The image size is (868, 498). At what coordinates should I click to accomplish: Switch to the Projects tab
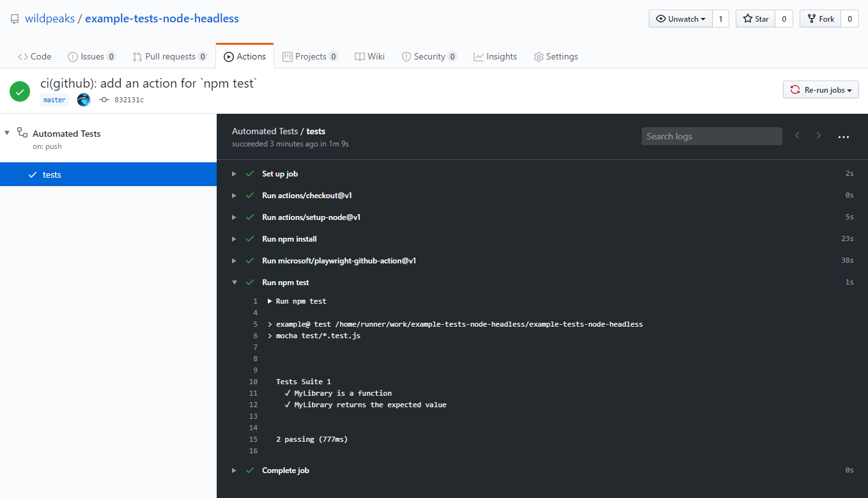pyautogui.click(x=310, y=56)
